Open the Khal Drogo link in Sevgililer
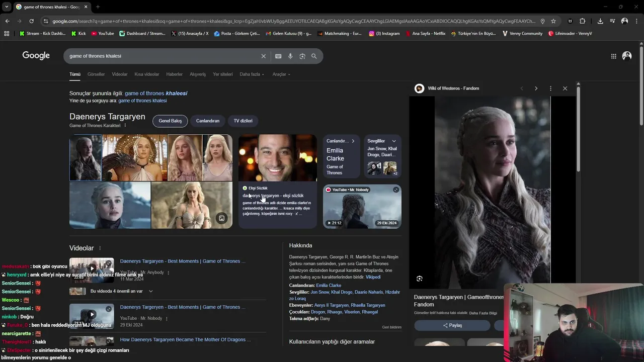The width and height of the screenshot is (644, 362). click(x=342, y=292)
